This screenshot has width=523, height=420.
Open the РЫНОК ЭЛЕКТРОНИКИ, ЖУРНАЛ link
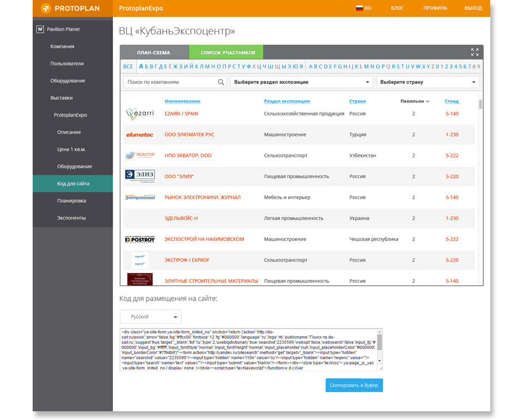tap(203, 198)
